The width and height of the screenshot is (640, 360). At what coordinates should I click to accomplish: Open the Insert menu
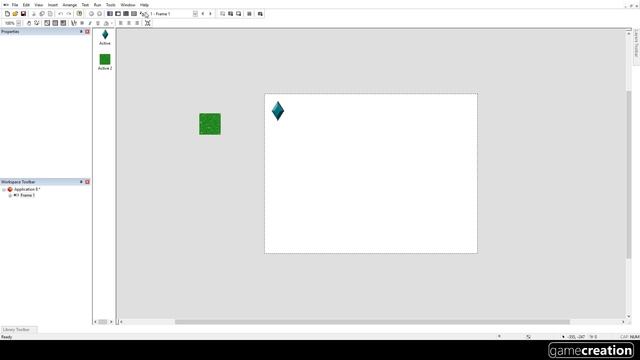coord(53,5)
